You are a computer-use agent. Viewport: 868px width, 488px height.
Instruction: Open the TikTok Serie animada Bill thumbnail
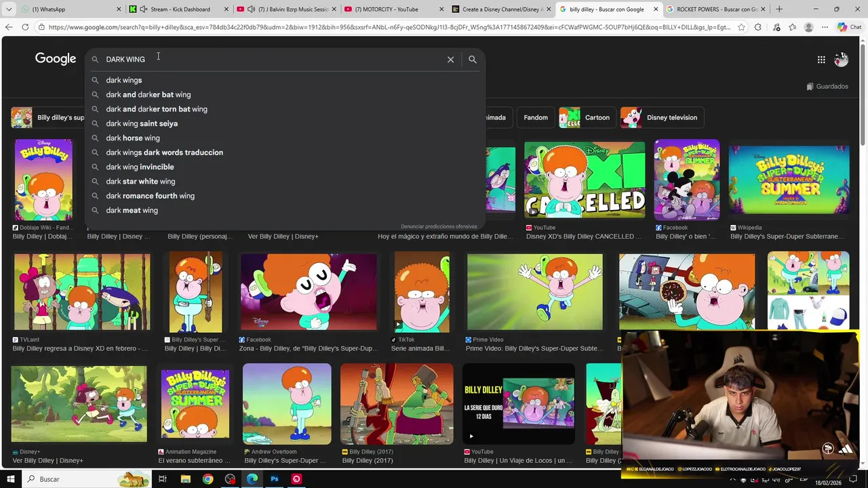[x=422, y=292]
